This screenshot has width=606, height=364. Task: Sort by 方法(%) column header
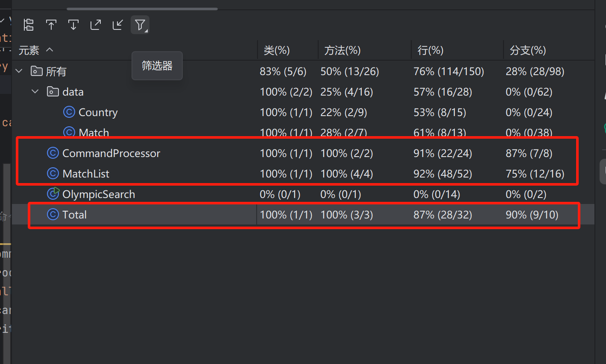[x=343, y=50]
